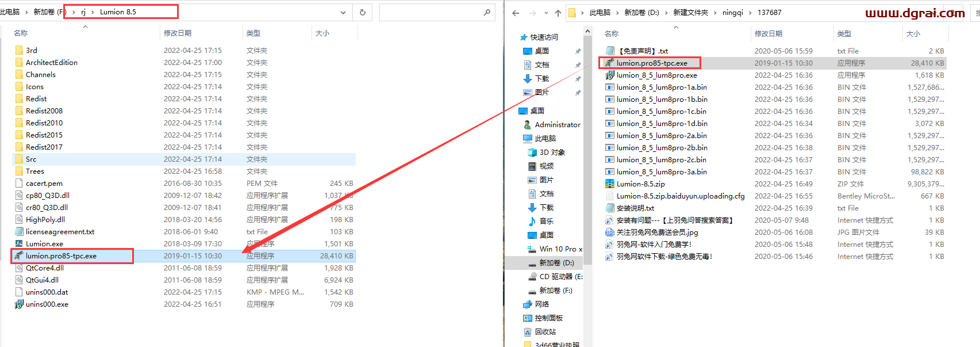
Task: Open pinned 下载 under quick access
Action: coord(542,78)
